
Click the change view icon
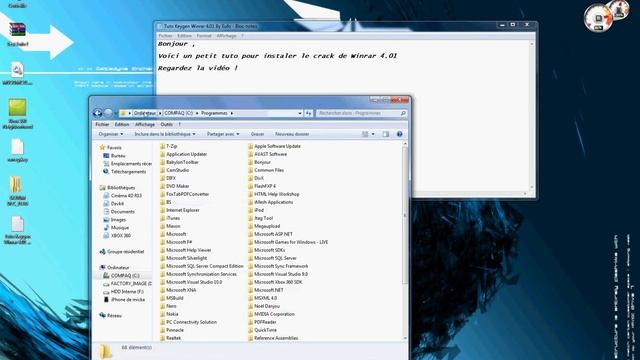(365, 134)
